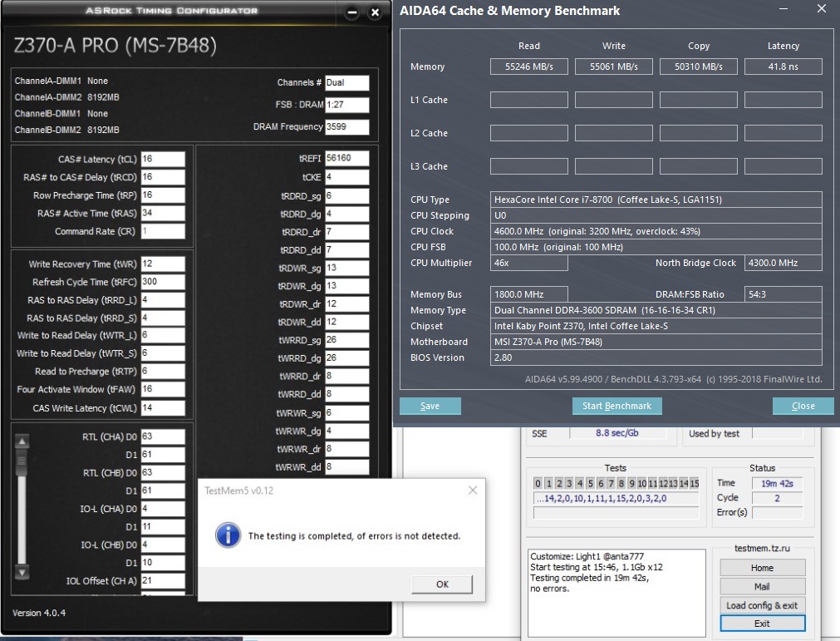This screenshot has height=641, width=840.
Task: Select the tWRWR_dd value field
Action: 347,466
